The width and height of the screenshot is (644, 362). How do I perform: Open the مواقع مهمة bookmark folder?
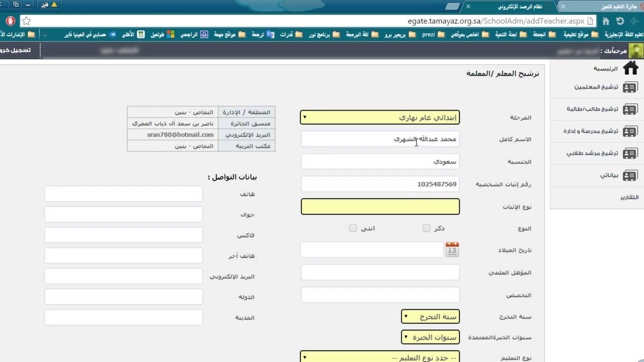tap(229, 35)
